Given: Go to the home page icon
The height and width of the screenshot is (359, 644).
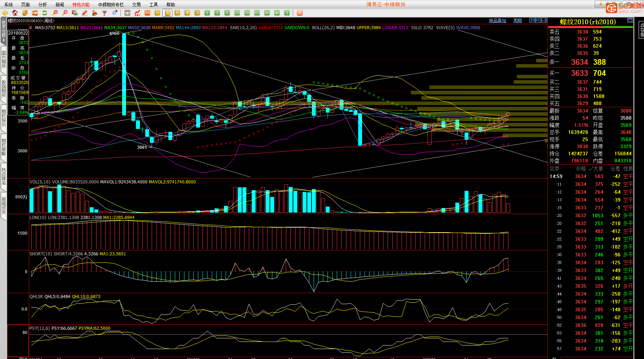Looking at the screenshot, I should pos(15,13).
